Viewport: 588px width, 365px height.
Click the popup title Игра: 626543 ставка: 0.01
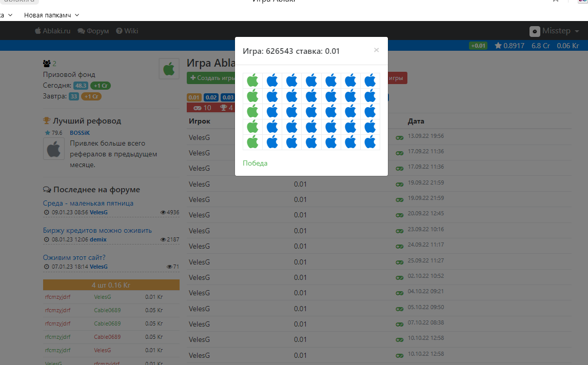[x=291, y=51]
